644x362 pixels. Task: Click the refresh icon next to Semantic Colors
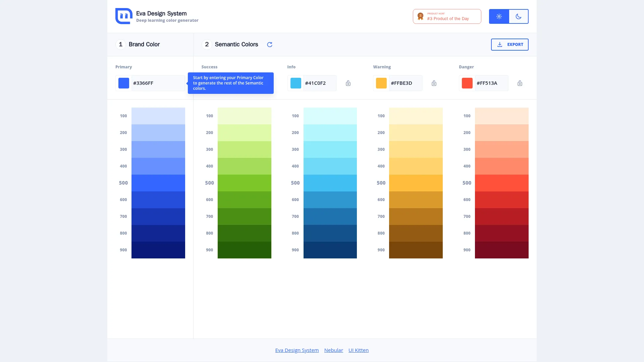(x=270, y=44)
